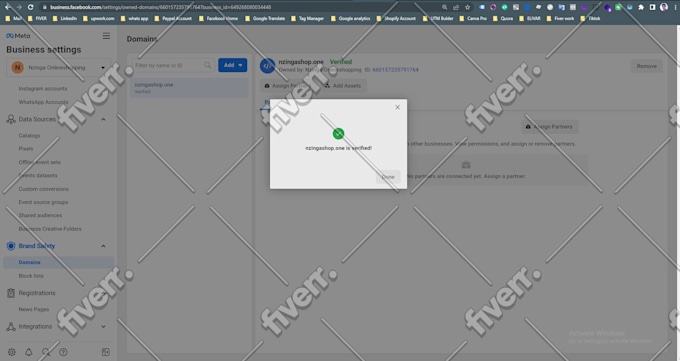
Task: Open WhatsApp Accounts in sidebar
Action: [x=43, y=102]
